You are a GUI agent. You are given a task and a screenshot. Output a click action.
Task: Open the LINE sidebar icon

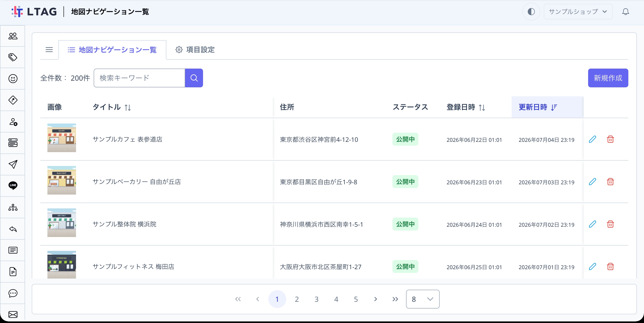tap(13, 186)
